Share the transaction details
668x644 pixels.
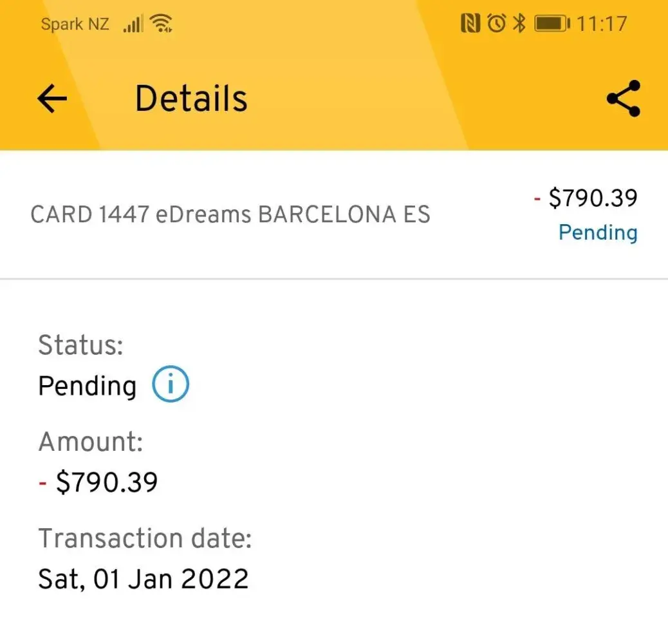pyautogui.click(x=623, y=99)
